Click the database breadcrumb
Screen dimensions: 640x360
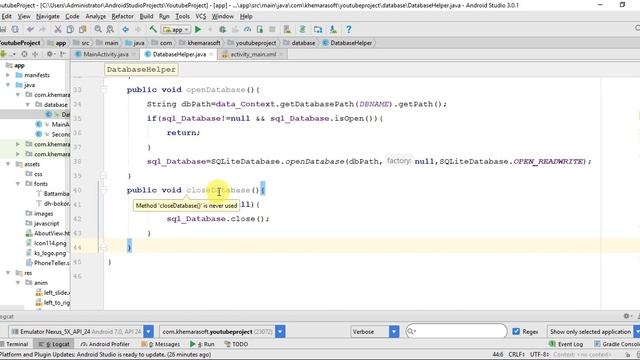tap(299, 43)
